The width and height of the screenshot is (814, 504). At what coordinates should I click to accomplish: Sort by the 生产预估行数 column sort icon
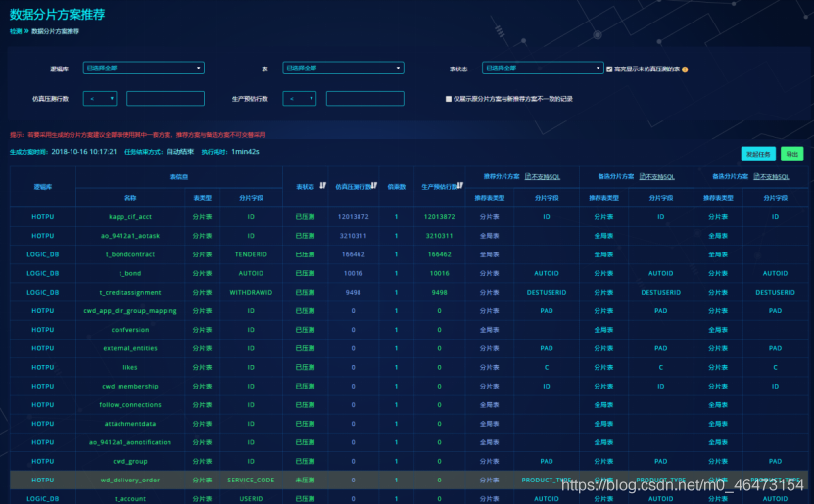[x=460, y=186]
